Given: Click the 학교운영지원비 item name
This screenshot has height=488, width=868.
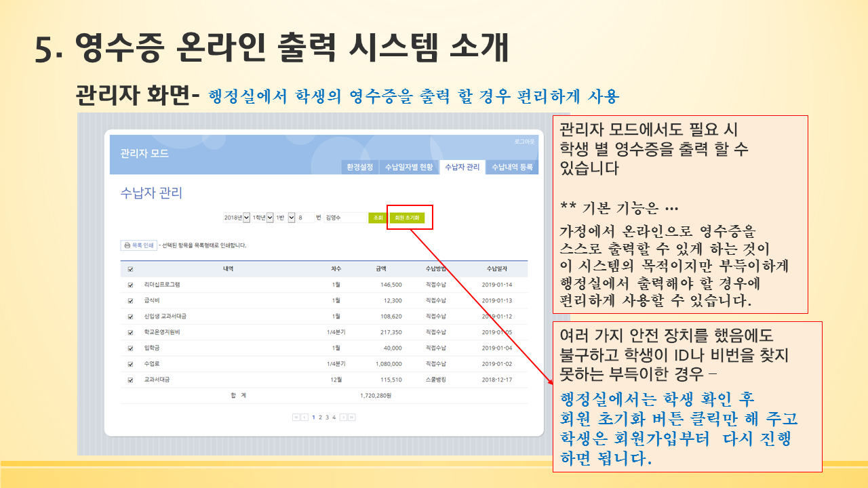Looking at the screenshot, I should 162,332.
